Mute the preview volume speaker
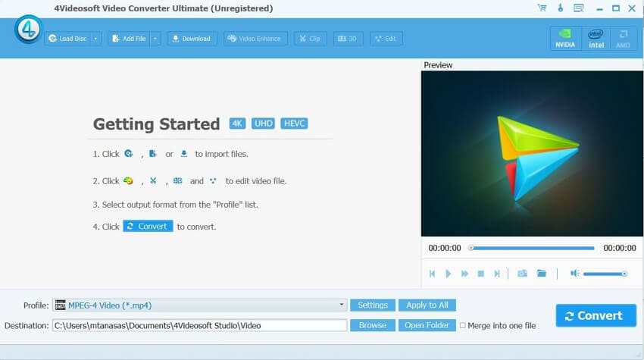The height and width of the screenshot is (360, 644). [574, 274]
